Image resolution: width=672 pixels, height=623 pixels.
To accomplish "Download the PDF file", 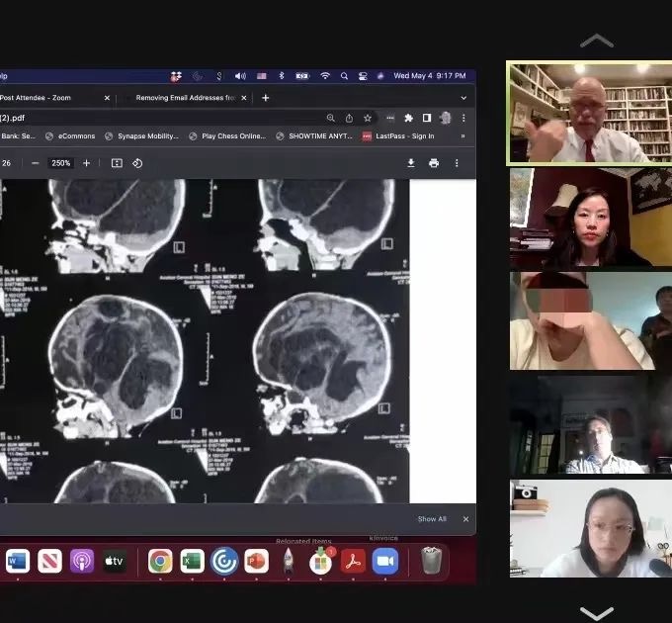I will click(x=411, y=163).
